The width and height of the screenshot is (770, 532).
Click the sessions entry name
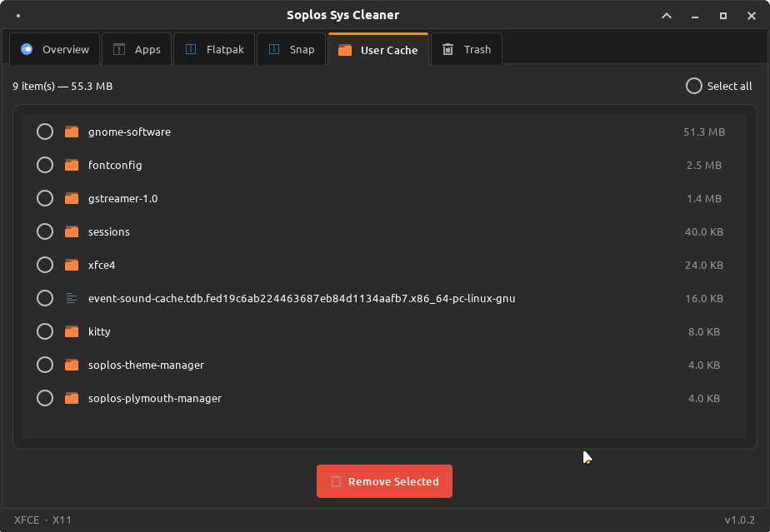click(109, 232)
